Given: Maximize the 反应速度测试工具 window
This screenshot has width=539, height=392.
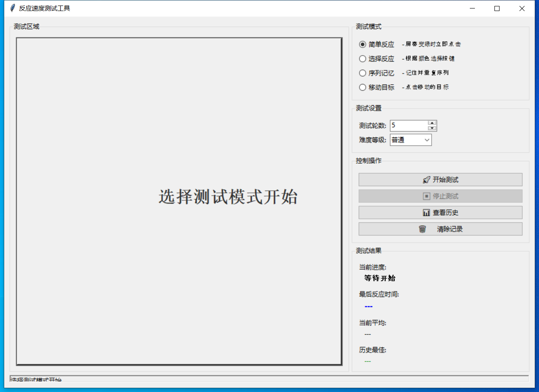Looking at the screenshot, I should point(497,8).
